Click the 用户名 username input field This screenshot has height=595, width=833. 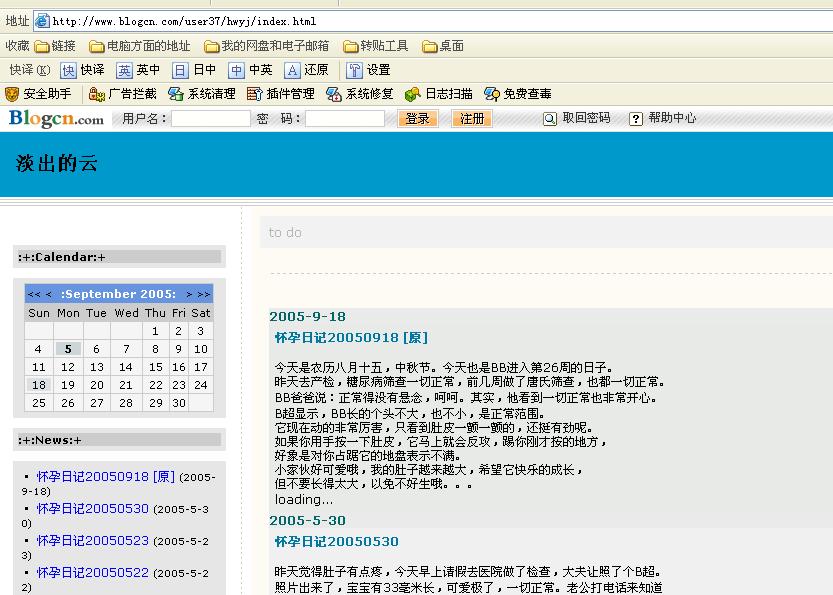(210, 118)
